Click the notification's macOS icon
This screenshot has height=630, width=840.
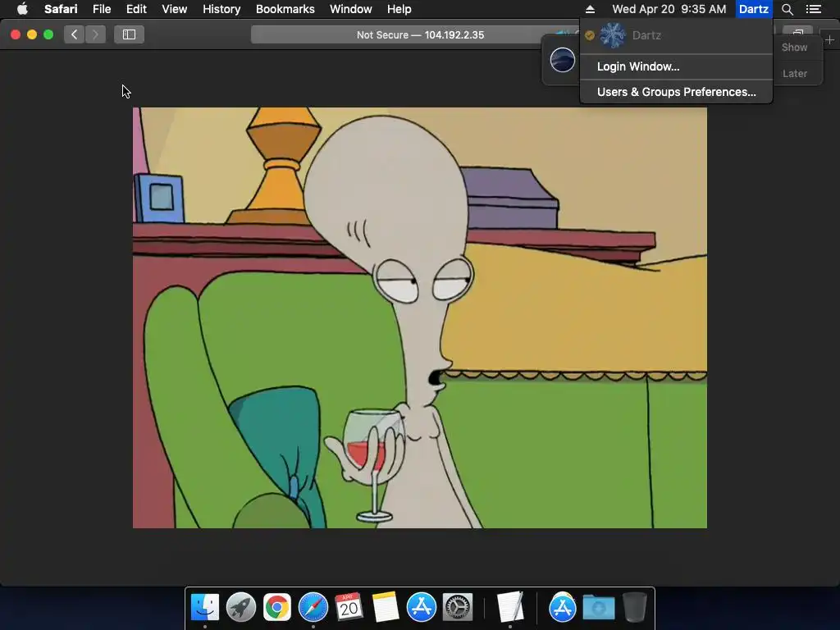click(x=563, y=59)
